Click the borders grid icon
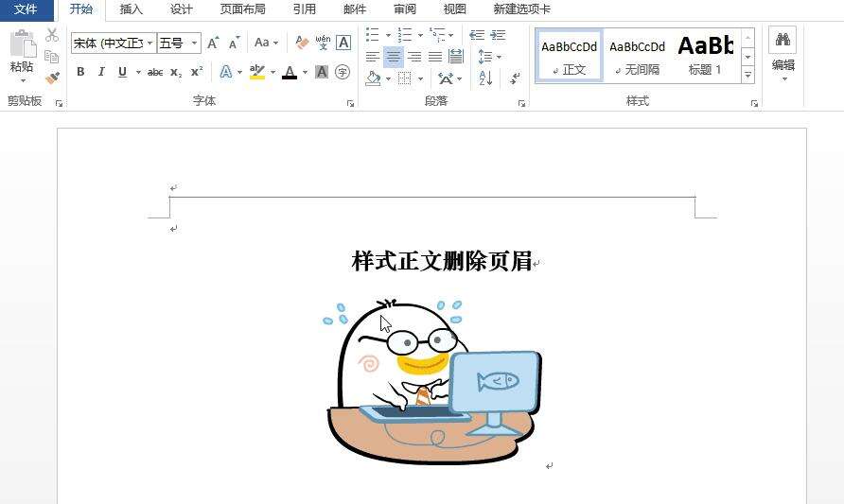 click(x=404, y=78)
